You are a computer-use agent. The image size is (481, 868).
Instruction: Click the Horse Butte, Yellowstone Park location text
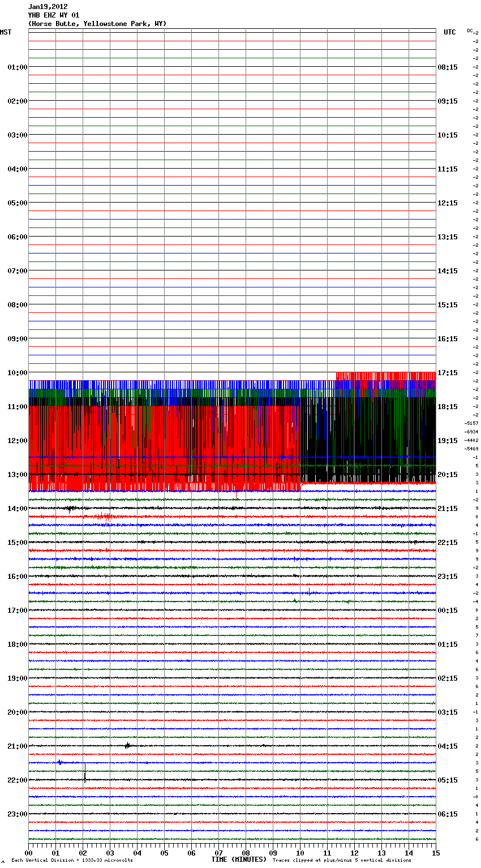[x=97, y=24]
